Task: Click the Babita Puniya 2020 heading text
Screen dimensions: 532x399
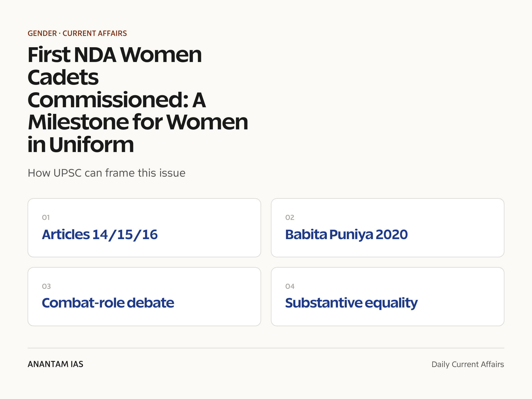Action: (346, 234)
